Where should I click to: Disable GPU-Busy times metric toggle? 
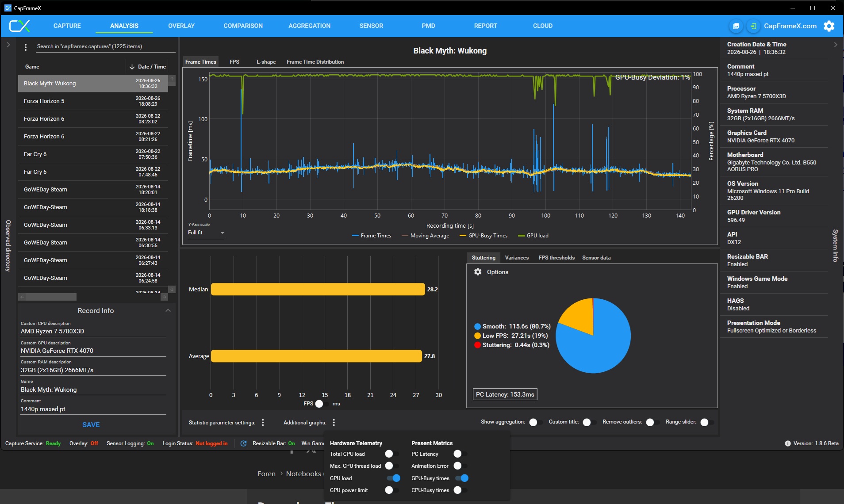pos(462,478)
